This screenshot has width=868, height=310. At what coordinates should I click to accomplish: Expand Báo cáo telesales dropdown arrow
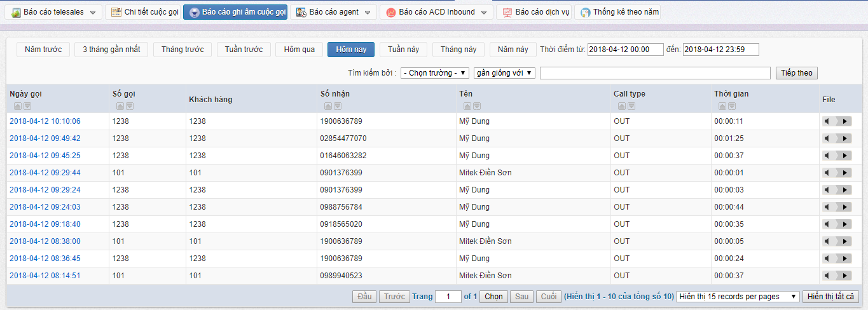(93, 13)
